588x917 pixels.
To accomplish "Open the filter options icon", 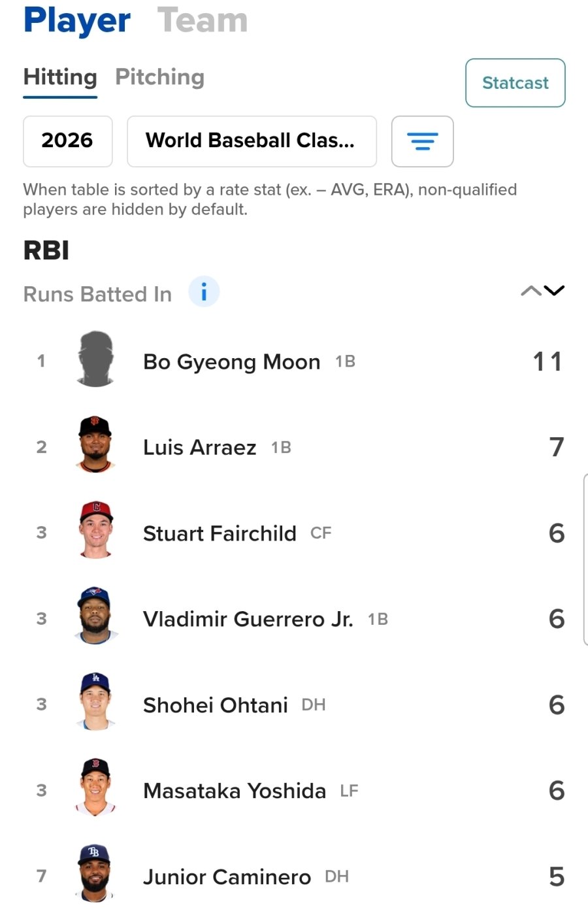I will coord(422,141).
